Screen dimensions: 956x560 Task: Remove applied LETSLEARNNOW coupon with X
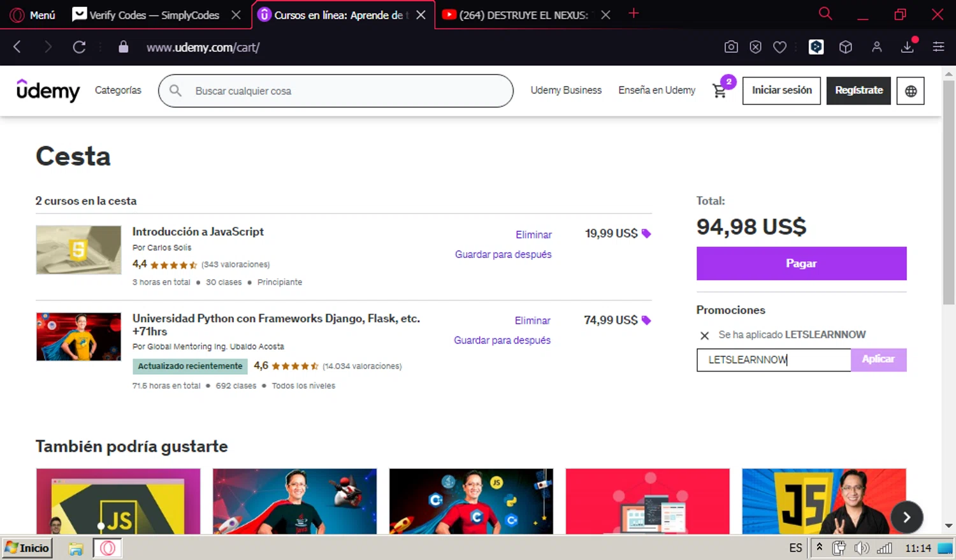tap(704, 335)
